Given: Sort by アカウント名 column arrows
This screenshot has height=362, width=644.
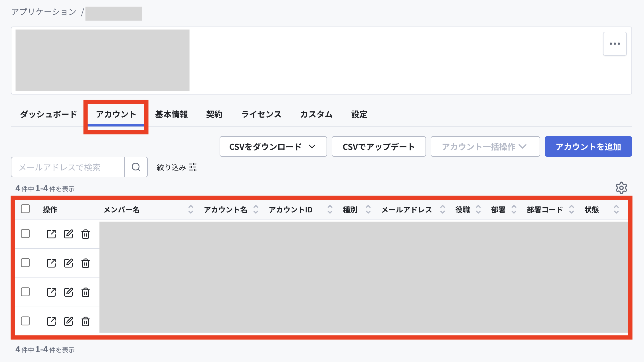Looking at the screenshot, I should tap(256, 210).
